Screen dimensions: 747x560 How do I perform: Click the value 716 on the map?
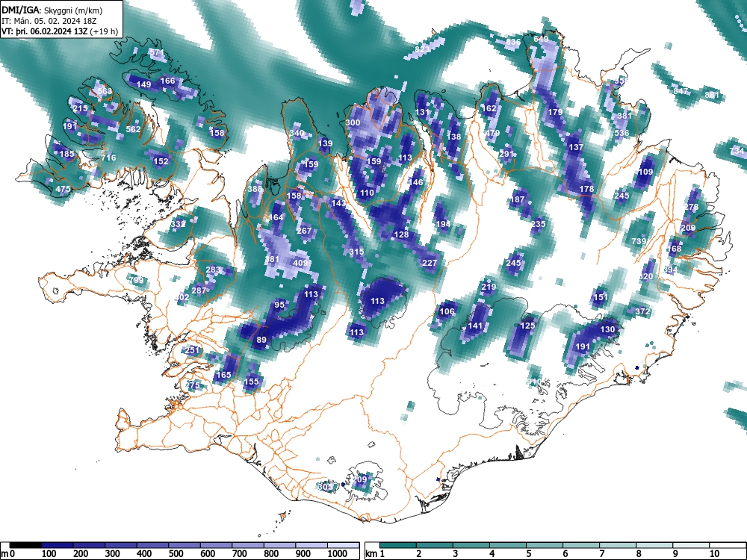tap(108, 157)
